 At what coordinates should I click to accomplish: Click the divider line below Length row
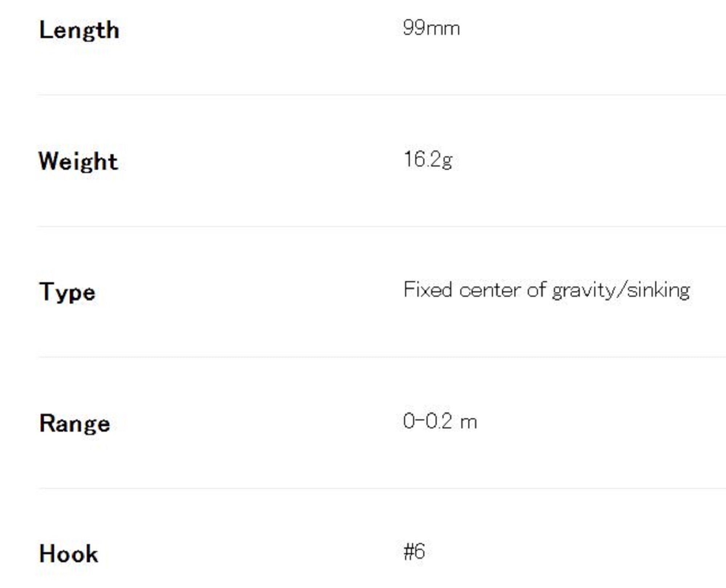(381, 95)
